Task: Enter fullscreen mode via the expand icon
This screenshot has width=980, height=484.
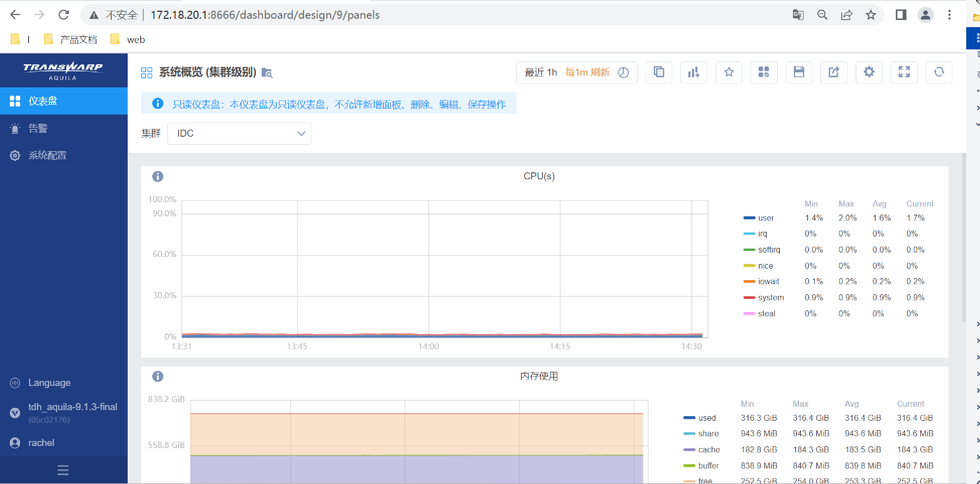Action: [904, 72]
